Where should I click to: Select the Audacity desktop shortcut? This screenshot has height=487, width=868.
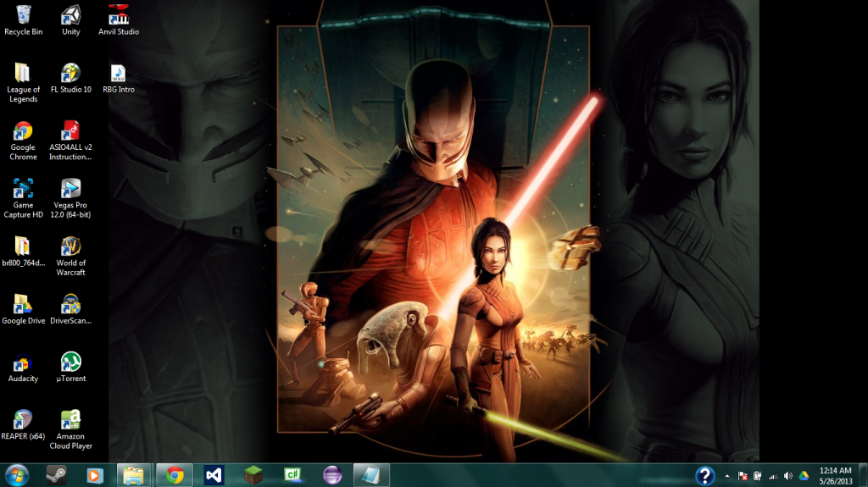(23, 368)
